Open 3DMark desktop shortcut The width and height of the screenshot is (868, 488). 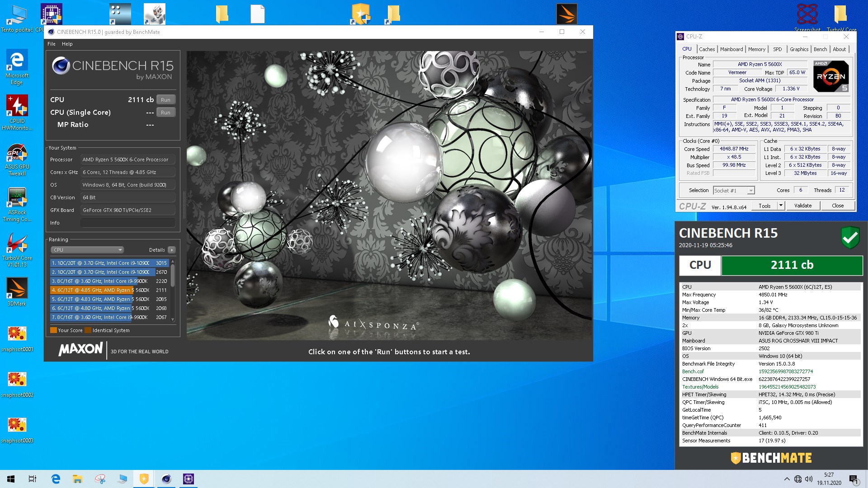coord(17,291)
